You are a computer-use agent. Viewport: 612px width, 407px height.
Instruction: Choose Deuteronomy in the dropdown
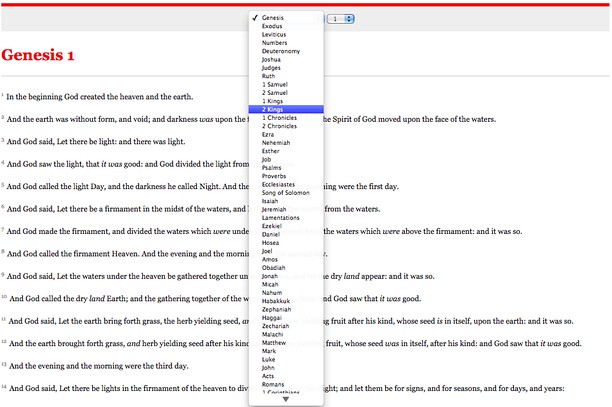pyautogui.click(x=286, y=51)
